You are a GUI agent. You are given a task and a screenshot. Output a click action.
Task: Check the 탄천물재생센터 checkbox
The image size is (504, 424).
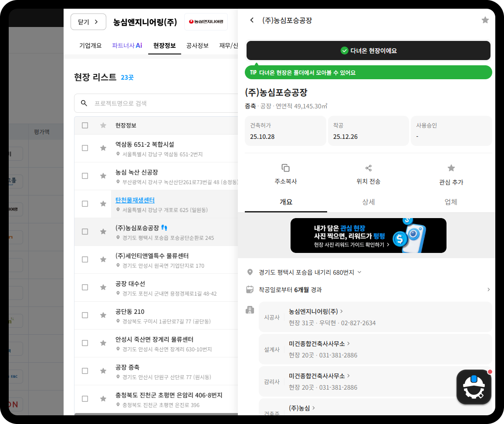coord(85,204)
